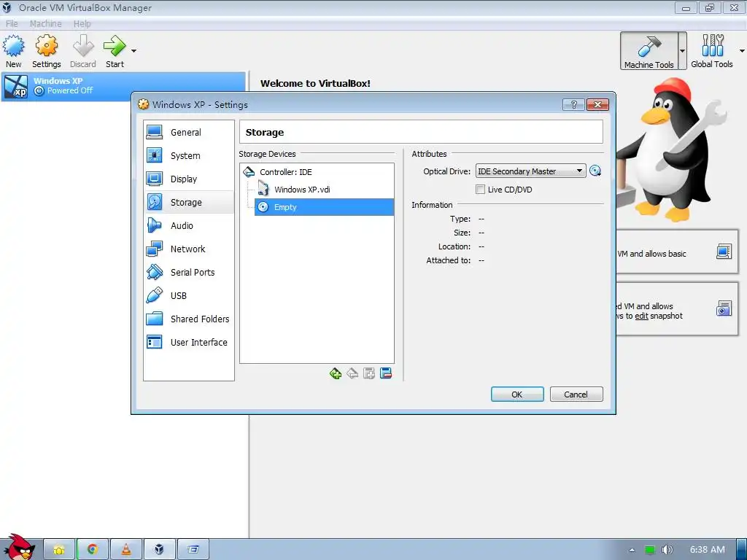This screenshot has height=560, width=747.
Task: Select the Storage settings category
Action: (189, 203)
